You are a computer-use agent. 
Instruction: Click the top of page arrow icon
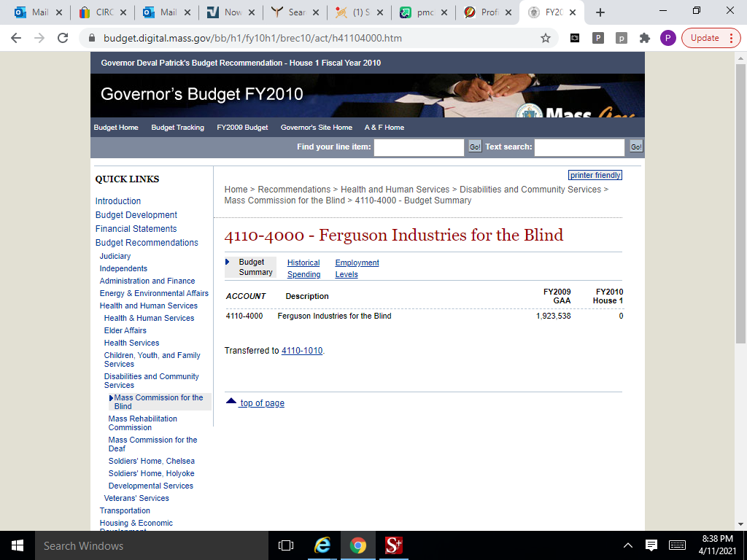[231, 401]
